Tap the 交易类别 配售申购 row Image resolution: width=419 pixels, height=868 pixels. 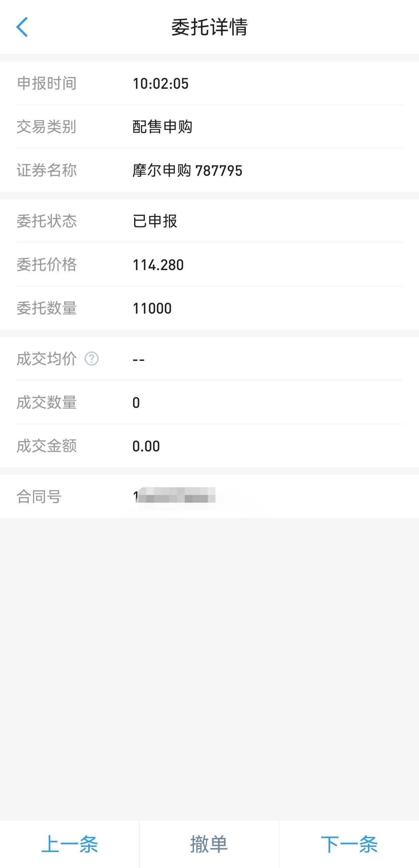pos(209,127)
